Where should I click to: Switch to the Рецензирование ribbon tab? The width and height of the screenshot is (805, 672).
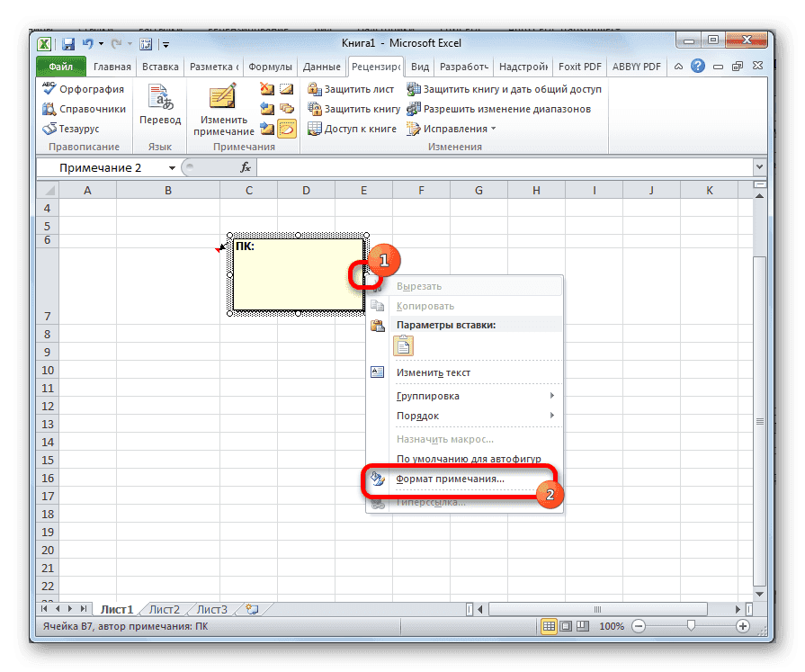tap(375, 66)
